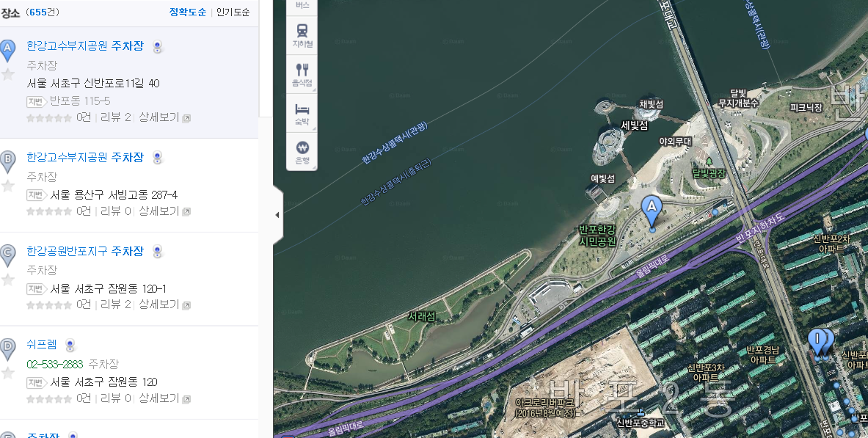Select the 음식점 restaurant category icon
Viewport: 868px width, 438px height.
(x=302, y=74)
